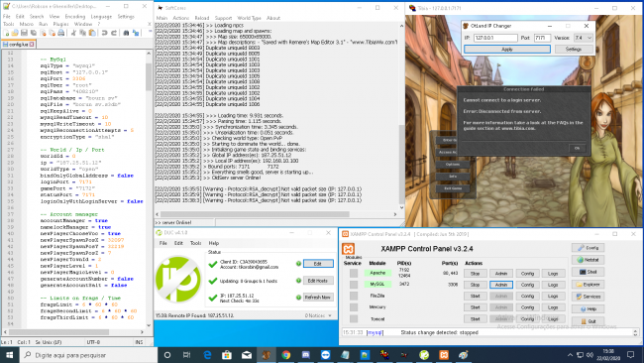This screenshot has height=363, width=644.
Task: Open the Plugins menu in Notepad++
Action: (x=60, y=24)
